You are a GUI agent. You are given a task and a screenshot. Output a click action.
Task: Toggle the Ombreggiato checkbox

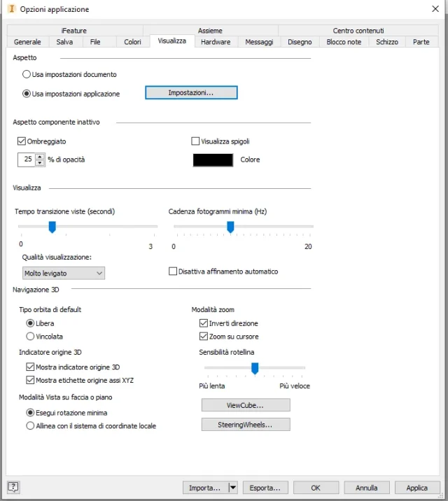pyautogui.click(x=22, y=141)
